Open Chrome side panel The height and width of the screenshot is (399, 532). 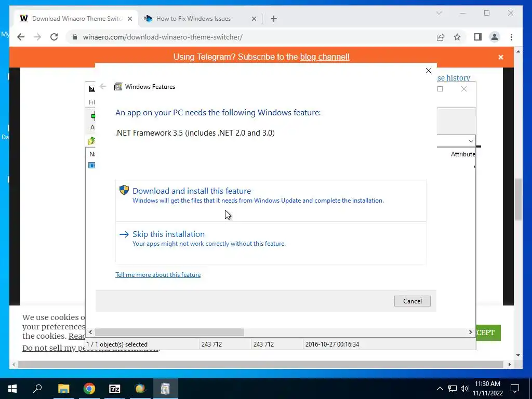click(478, 37)
